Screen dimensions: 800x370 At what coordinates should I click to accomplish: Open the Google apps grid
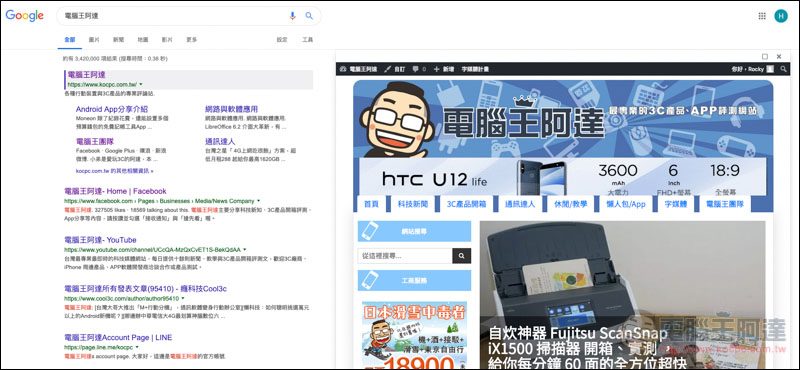pos(762,16)
